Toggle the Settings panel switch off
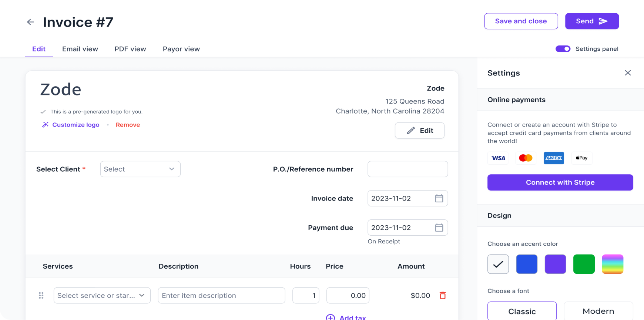 click(563, 49)
